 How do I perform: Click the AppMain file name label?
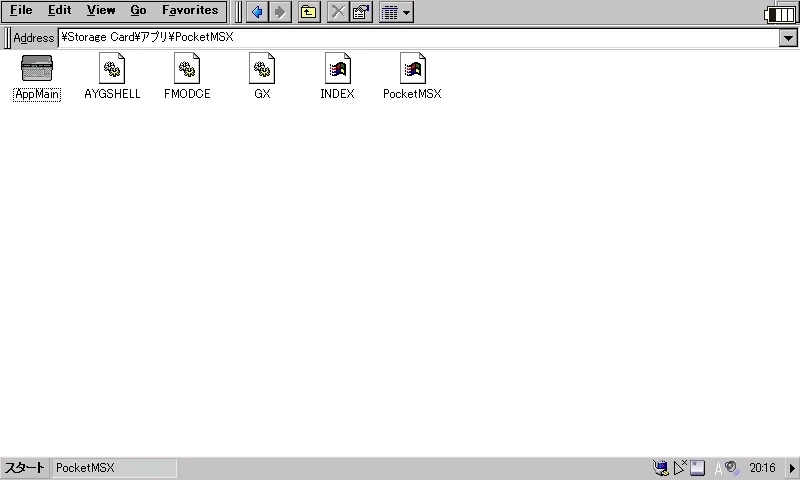click(x=37, y=94)
